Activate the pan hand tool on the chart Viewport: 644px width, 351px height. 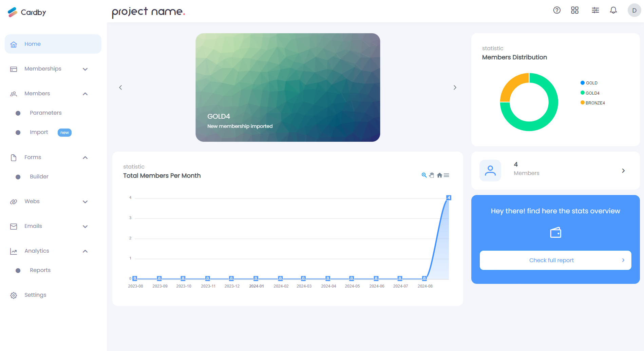(432, 175)
